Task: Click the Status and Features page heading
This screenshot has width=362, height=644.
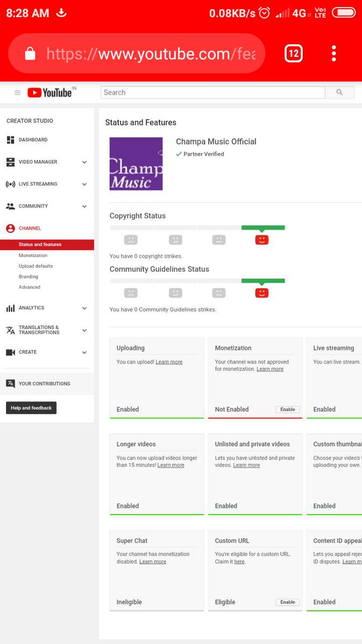Action: coord(141,122)
